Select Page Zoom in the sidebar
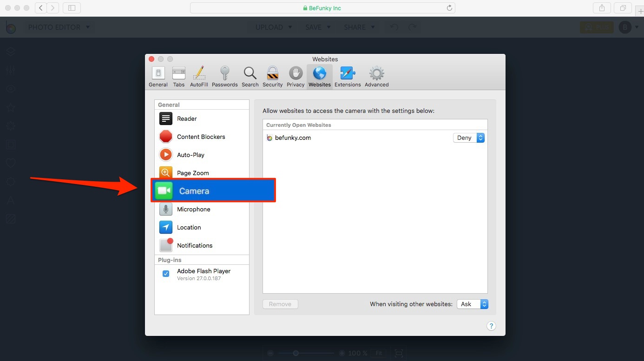Image resolution: width=644 pixels, height=361 pixels. pyautogui.click(x=202, y=172)
